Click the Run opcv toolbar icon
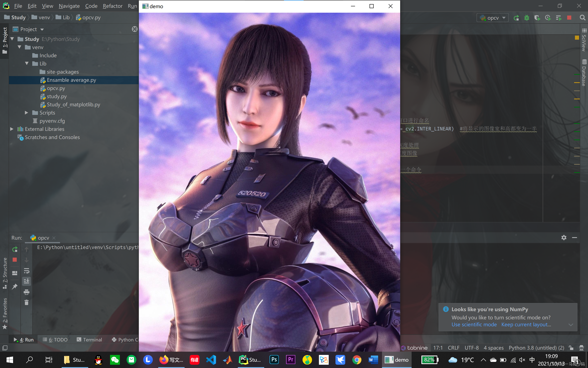588x368 pixels. click(x=516, y=18)
